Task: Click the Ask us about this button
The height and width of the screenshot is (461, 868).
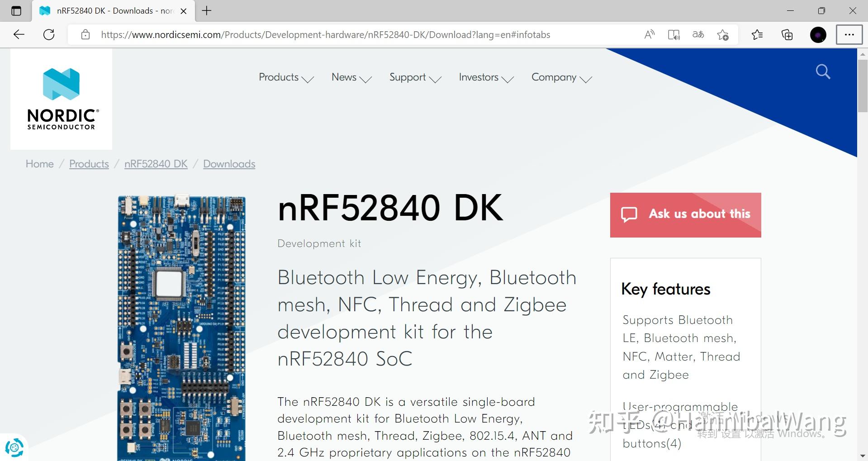Action: [685, 214]
